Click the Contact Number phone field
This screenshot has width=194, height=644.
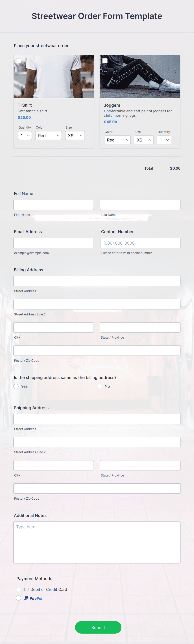pyautogui.click(x=140, y=243)
